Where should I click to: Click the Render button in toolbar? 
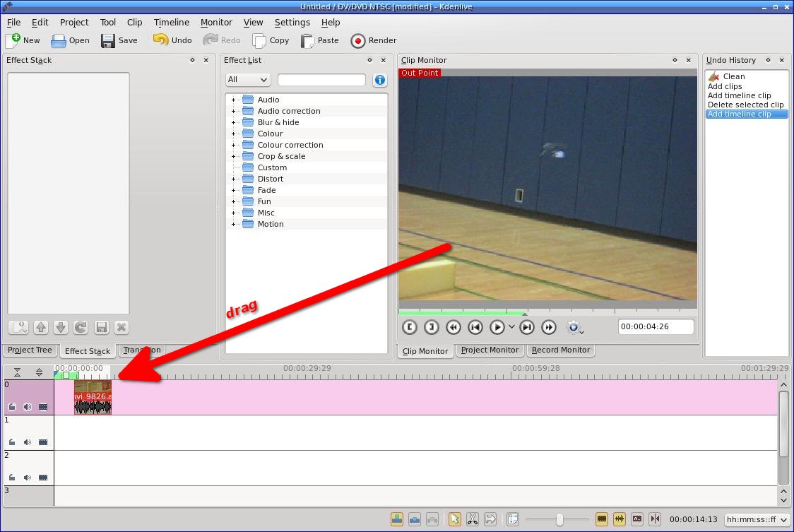[374, 40]
